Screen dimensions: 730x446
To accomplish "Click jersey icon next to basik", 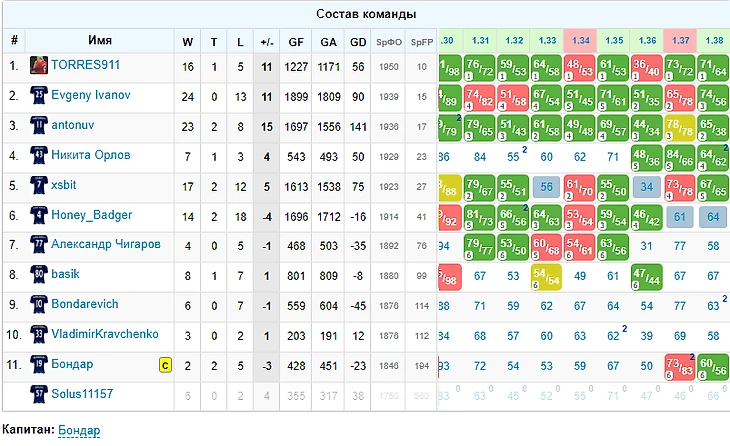I will pyautogui.click(x=40, y=274).
